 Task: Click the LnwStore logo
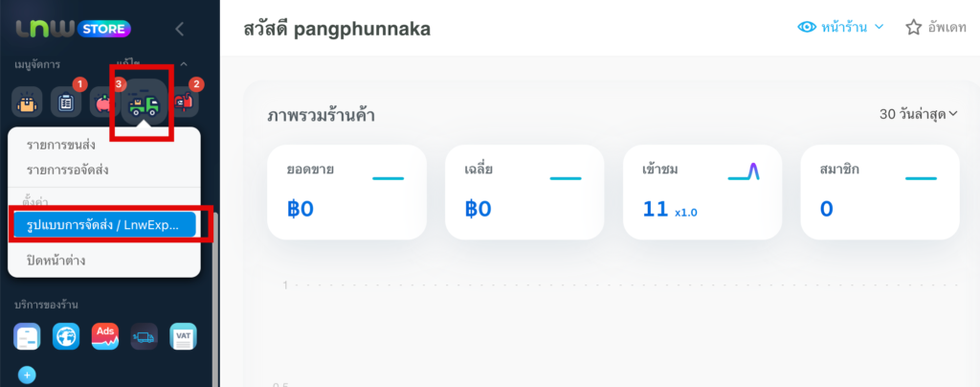point(72,29)
